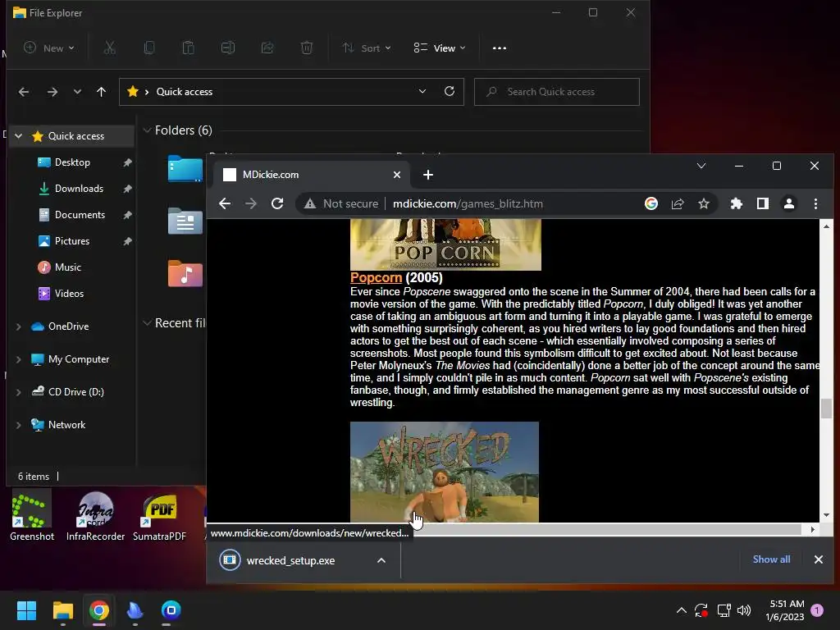
Task: Click the Chrome icon in the taskbar
Action: tap(99, 610)
